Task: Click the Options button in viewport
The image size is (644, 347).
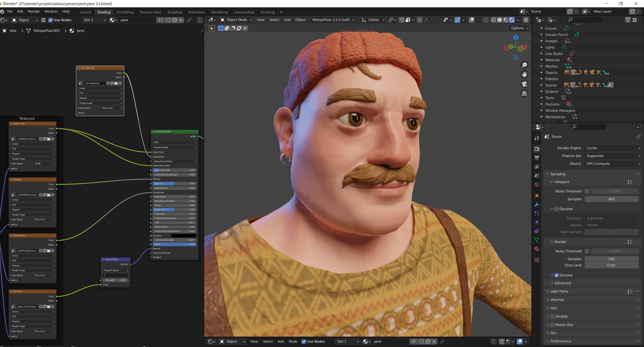Action: pyautogui.click(x=520, y=28)
